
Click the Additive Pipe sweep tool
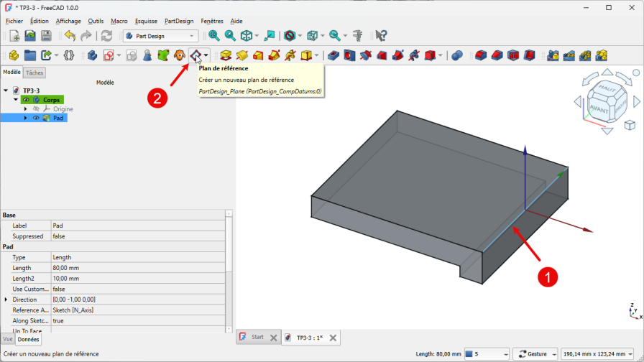coord(274,55)
